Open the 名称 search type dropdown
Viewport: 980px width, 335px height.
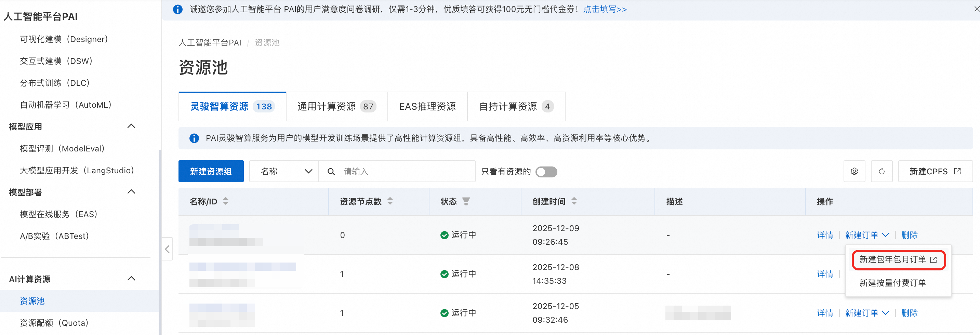coord(284,172)
